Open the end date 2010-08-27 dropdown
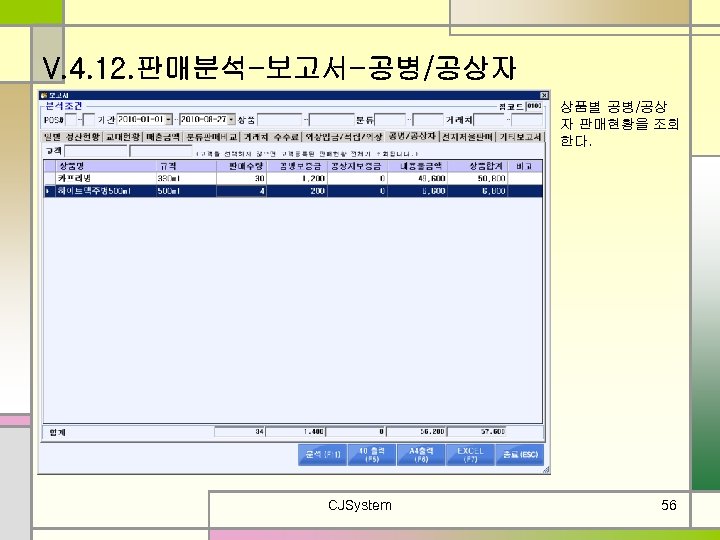The width and height of the screenshot is (720, 540). pos(231,119)
